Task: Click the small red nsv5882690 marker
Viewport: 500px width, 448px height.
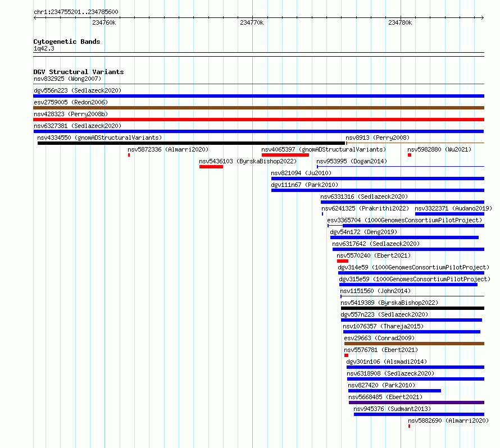Action: coord(409,426)
